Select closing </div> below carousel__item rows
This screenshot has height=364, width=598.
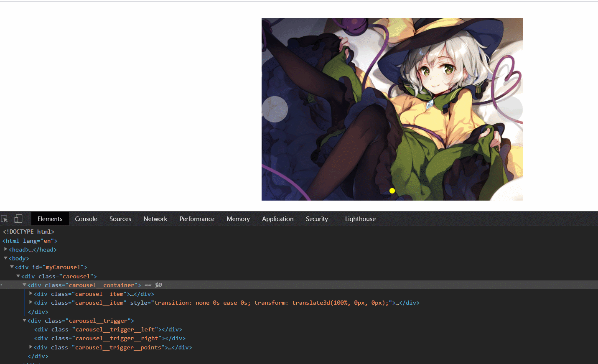(38, 312)
